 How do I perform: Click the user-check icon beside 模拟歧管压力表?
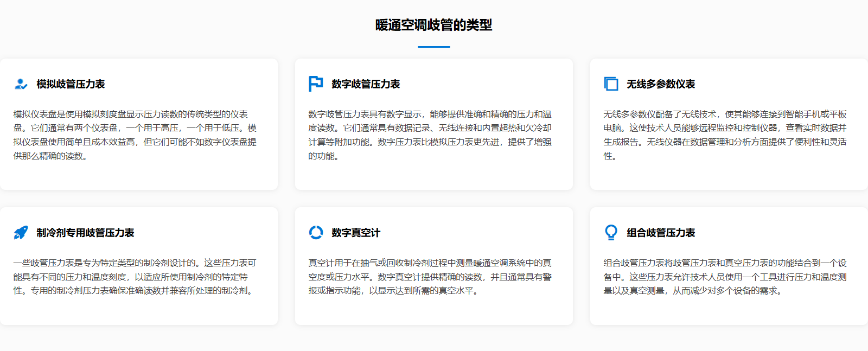point(21,84)
